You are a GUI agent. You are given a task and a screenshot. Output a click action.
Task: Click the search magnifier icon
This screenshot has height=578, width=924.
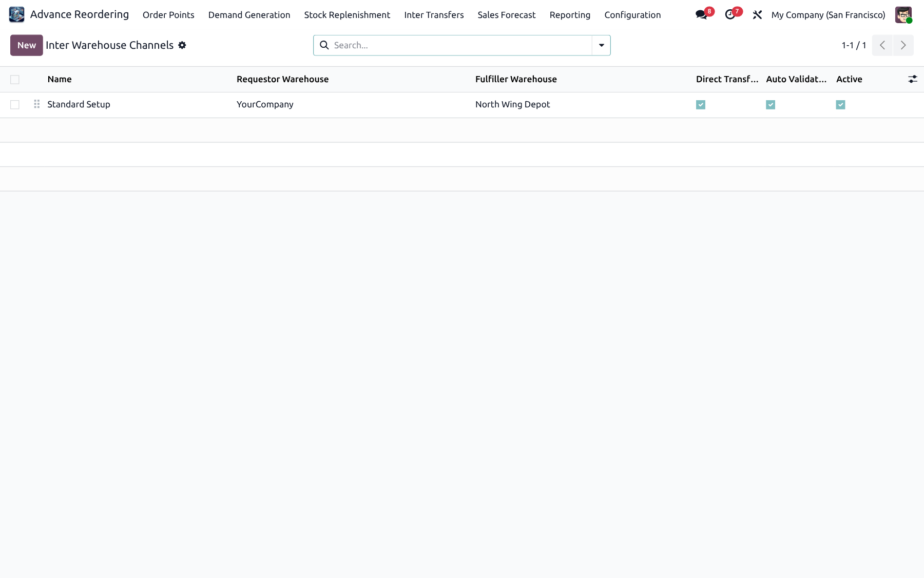[324, 45]
